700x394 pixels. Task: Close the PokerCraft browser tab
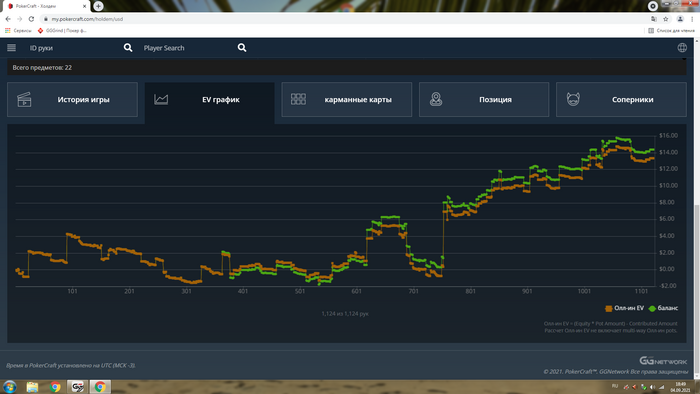tap(84, 6)
